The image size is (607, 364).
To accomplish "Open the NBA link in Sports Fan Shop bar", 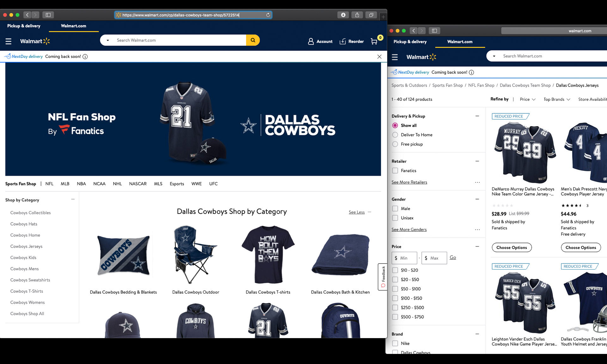I will pos(81,184).
